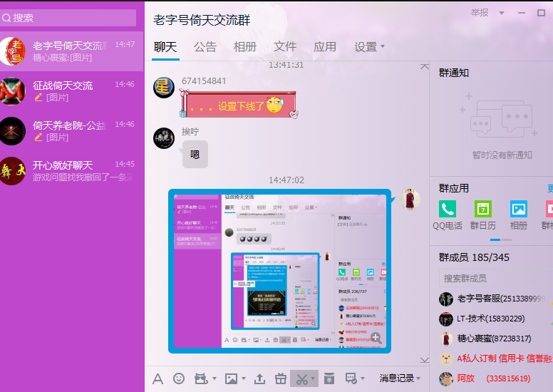This screenshot has height=392, width=553.
Task: Open the emoji smiley picker
Action: [x=179, y=378]
